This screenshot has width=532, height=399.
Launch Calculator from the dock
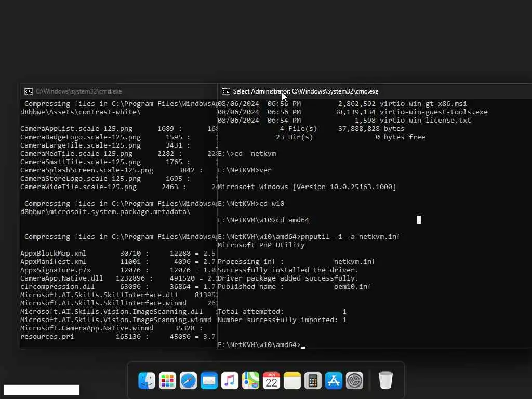point(313,380)
